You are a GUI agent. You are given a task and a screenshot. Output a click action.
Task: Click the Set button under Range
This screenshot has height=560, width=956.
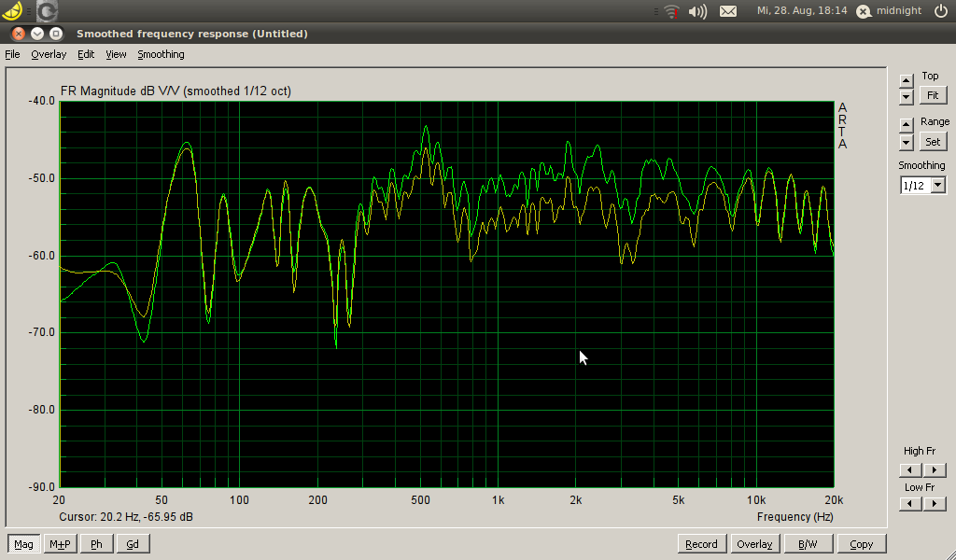tap(933, 142)
